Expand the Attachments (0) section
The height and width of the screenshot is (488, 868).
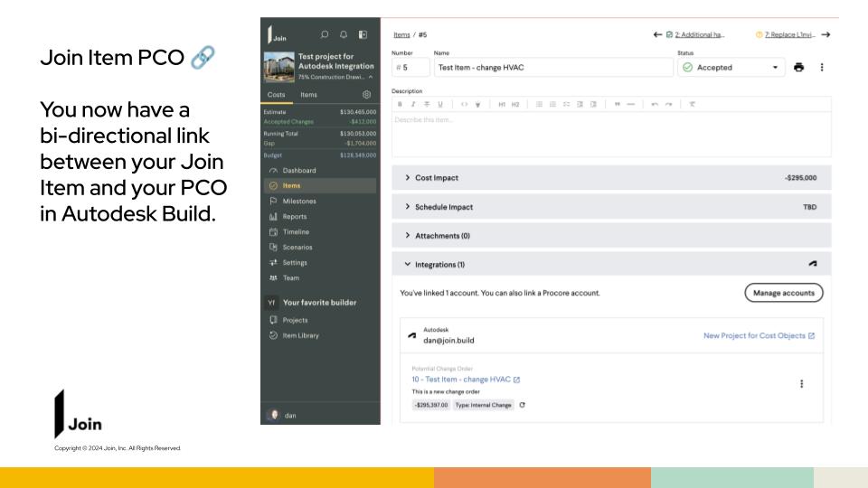[x=611, y=236]
